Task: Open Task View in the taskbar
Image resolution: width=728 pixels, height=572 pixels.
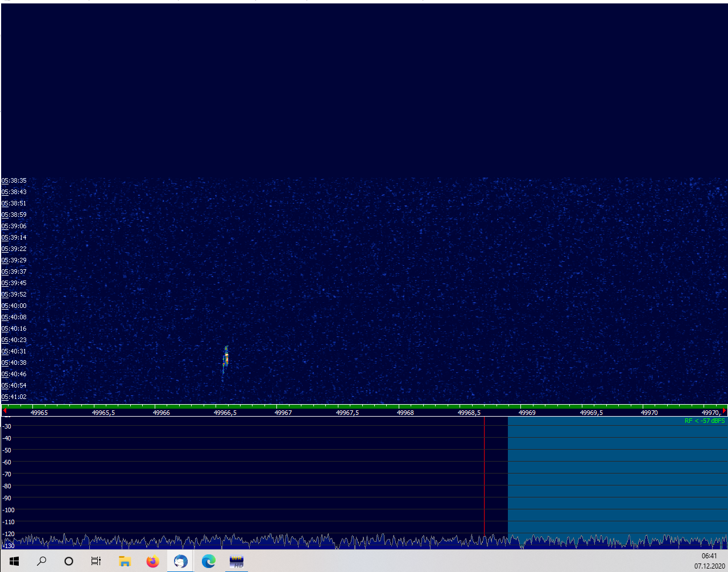Action: [x=96, y=561]
